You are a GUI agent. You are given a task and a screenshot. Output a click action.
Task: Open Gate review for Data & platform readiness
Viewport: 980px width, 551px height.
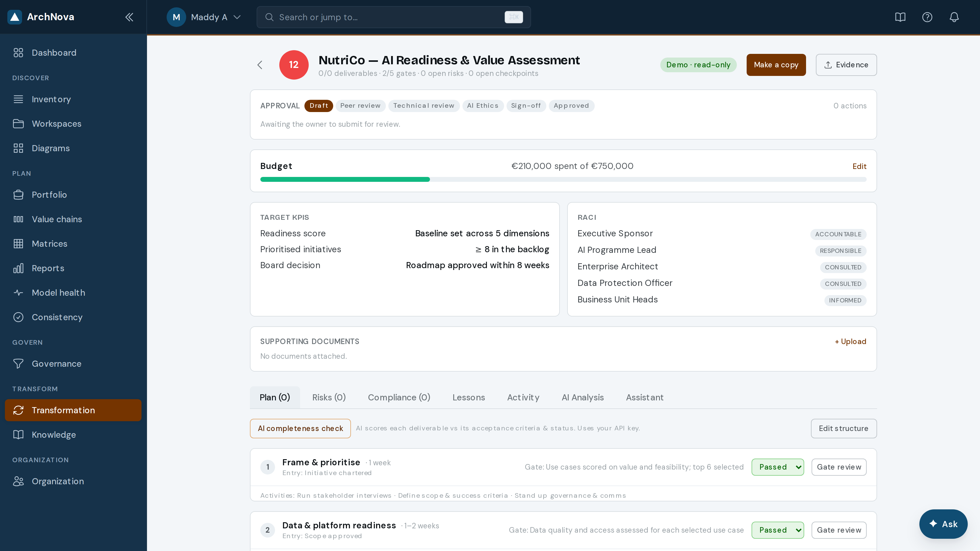[x=839, y=530]
